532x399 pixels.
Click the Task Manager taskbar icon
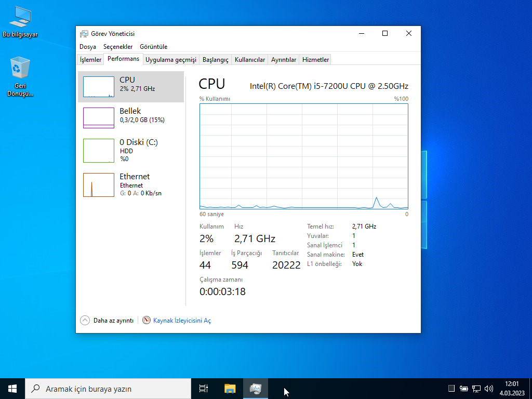click(256, 389)
